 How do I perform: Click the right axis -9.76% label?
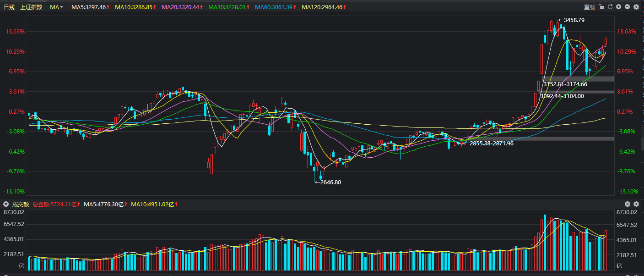627,171
